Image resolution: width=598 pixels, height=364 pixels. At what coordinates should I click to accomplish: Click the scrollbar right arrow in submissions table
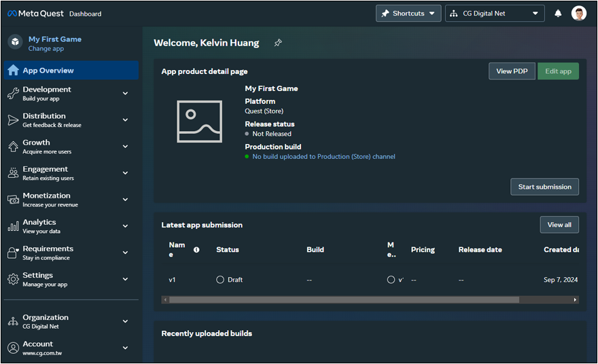point(575,300)
